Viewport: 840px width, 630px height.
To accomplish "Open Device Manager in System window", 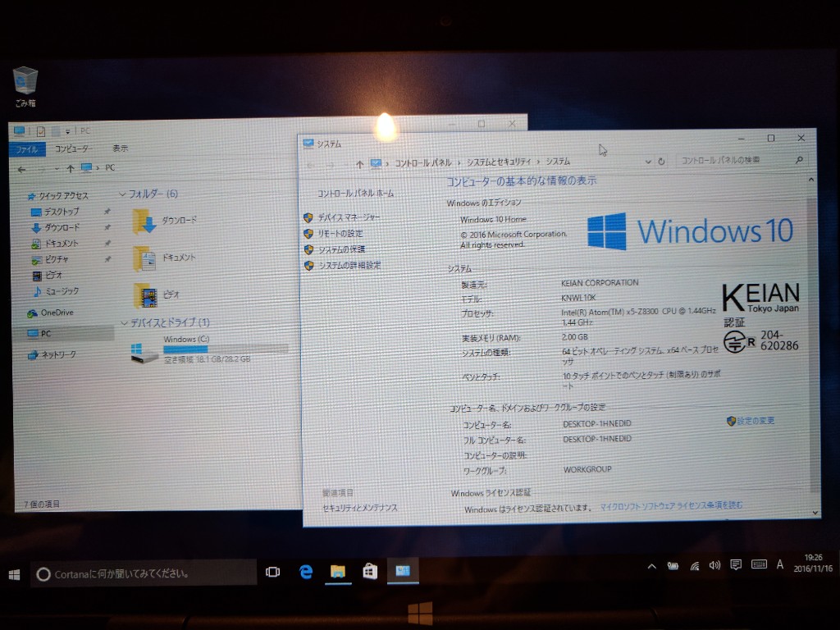I will 349,217.
